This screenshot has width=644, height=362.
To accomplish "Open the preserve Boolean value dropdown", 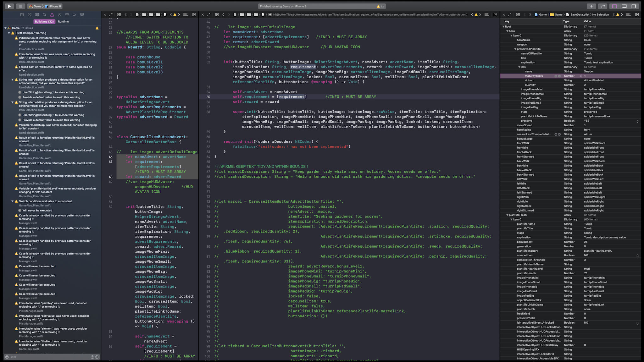I will tap(637, 121).
